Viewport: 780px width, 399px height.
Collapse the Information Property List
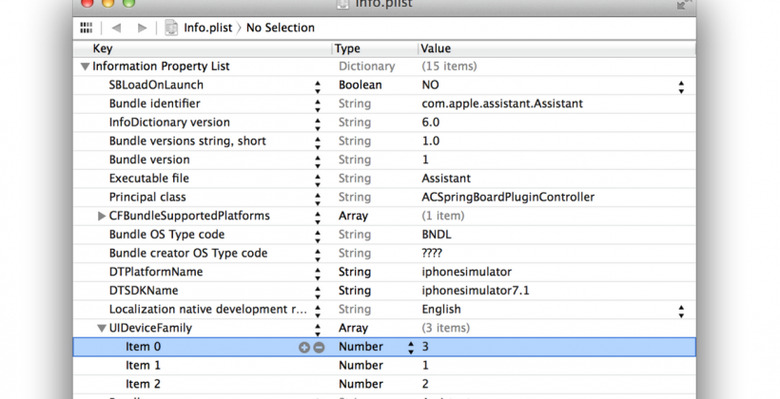(x=85, y=66)
